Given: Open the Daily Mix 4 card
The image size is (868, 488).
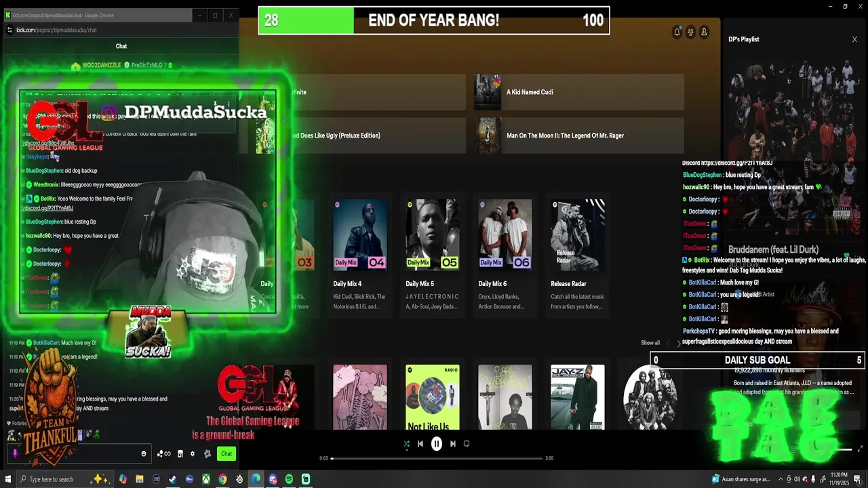Looking at the screenshot, I should pyautogui.click(x=359, y=255).
